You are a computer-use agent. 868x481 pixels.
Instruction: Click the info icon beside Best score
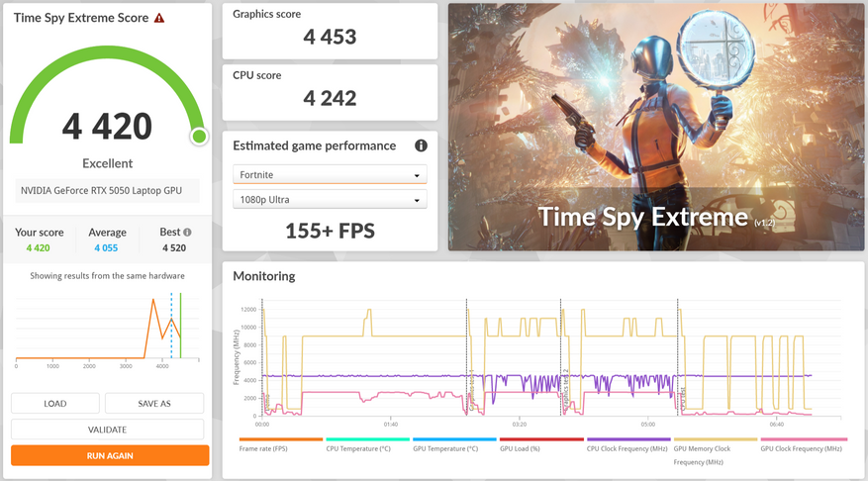tap(188, 233)
